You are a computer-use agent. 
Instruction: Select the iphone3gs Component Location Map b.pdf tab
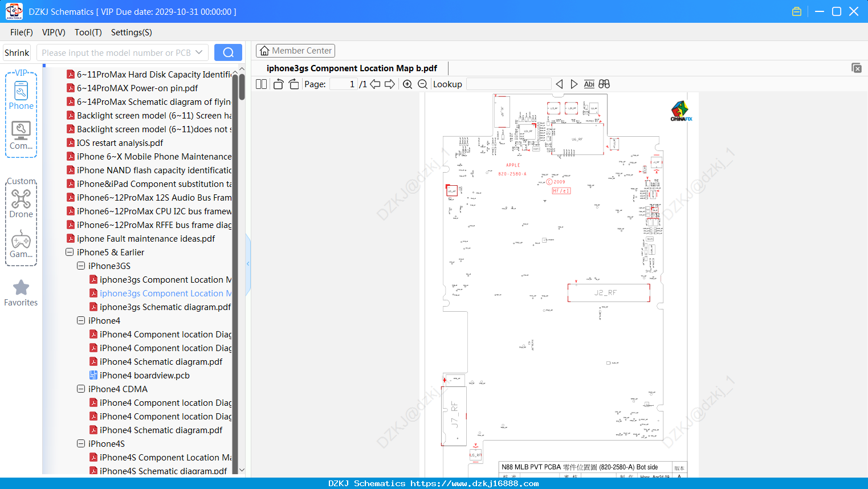coord(352,68)
